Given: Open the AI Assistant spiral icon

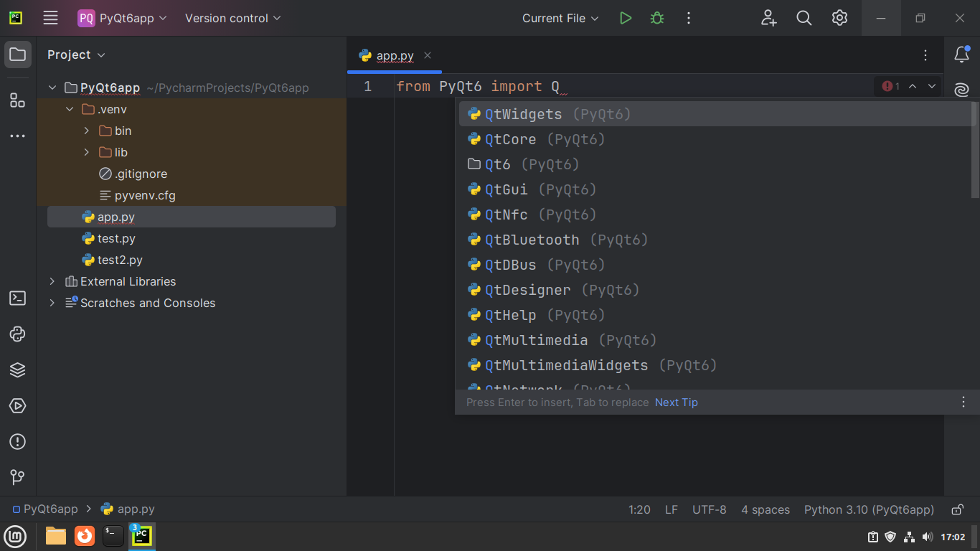Looking at the screenshot, I should pos(962,90).
